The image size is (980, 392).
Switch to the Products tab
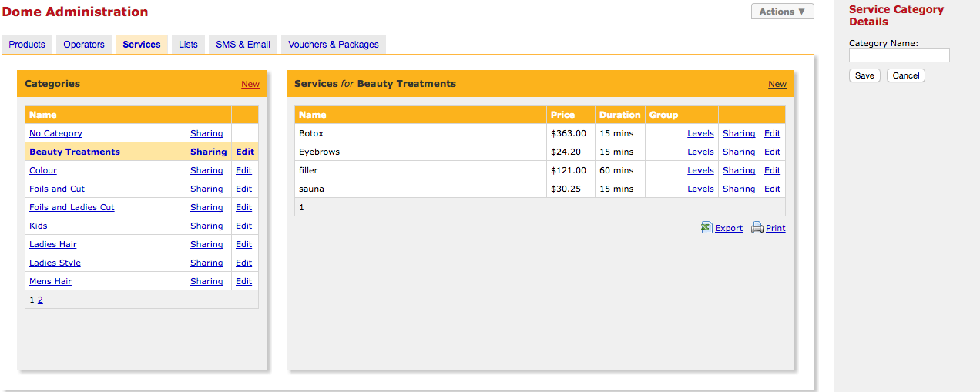(x=27, y=45)
